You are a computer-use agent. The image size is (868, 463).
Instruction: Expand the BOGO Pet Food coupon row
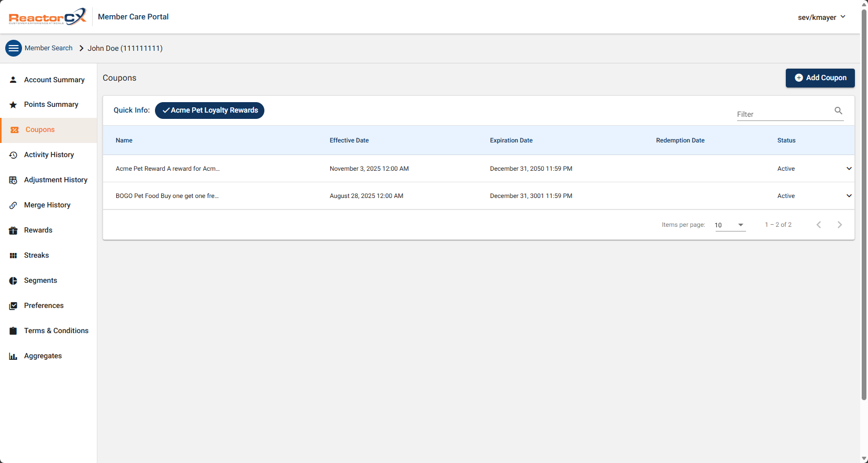pyautogui.click(x=849, y=196)
